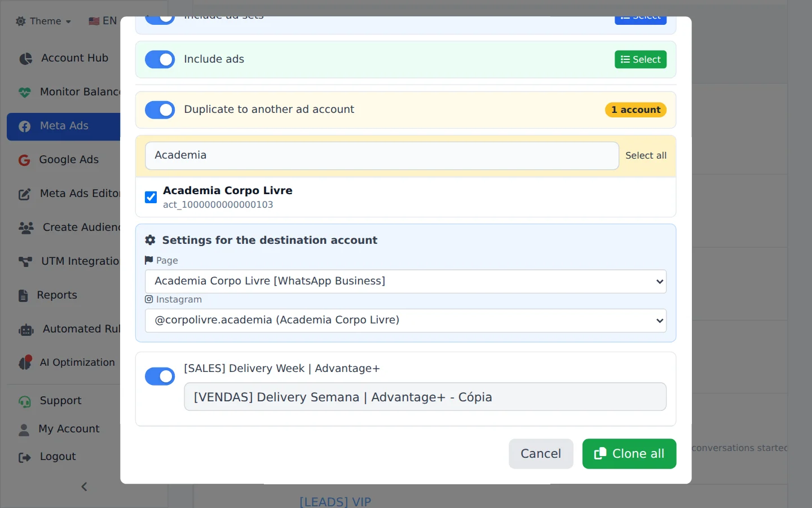The image size is (812, 508).
Task: Toggle the SALES Delivery Week campaign switch
Action: pos(160,376)
